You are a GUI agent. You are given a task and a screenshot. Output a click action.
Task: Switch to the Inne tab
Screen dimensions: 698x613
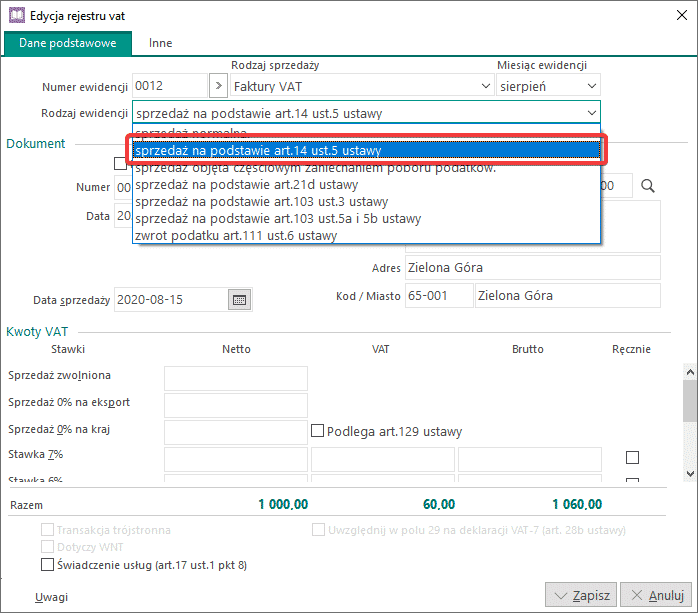[160, 43]
